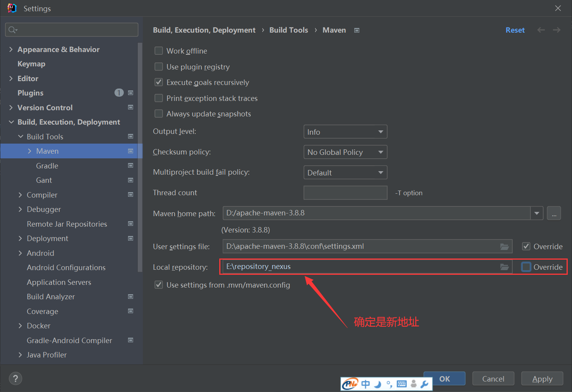Screen dimensions: 572x392
Task: Expand the Docker node
Action: [20, 326]
